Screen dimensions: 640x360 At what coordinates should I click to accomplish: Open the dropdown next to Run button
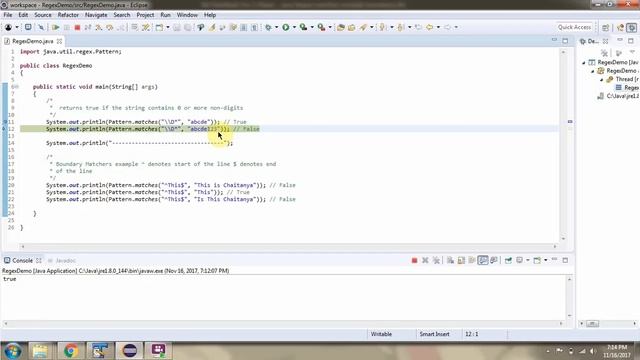(x=294, y=27)
